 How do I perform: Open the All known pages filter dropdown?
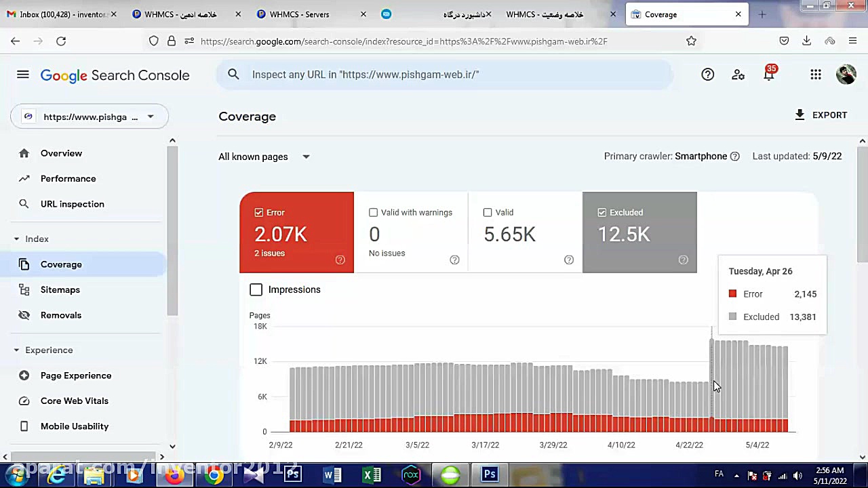pyautogui.click(x=264, y=157)
